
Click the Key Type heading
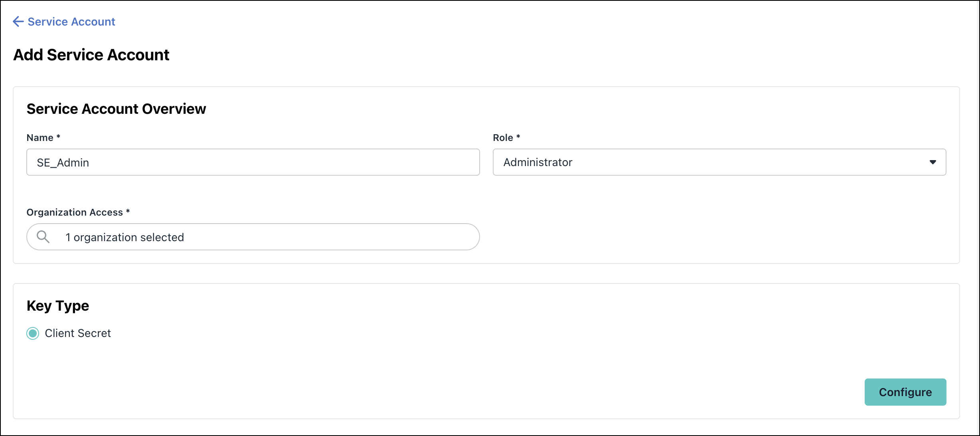point(58,306)
